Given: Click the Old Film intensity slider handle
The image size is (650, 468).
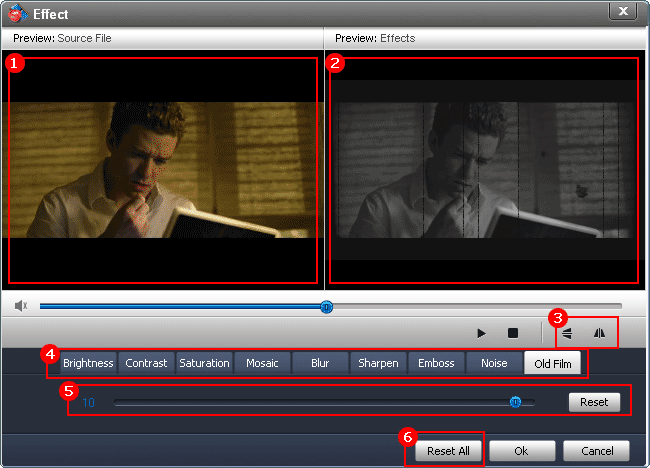Looking at the screenshot, I should 515,402.
